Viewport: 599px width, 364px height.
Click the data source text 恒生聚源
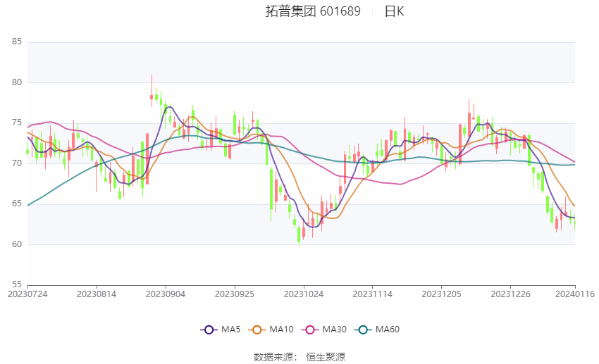click(326, 357)
